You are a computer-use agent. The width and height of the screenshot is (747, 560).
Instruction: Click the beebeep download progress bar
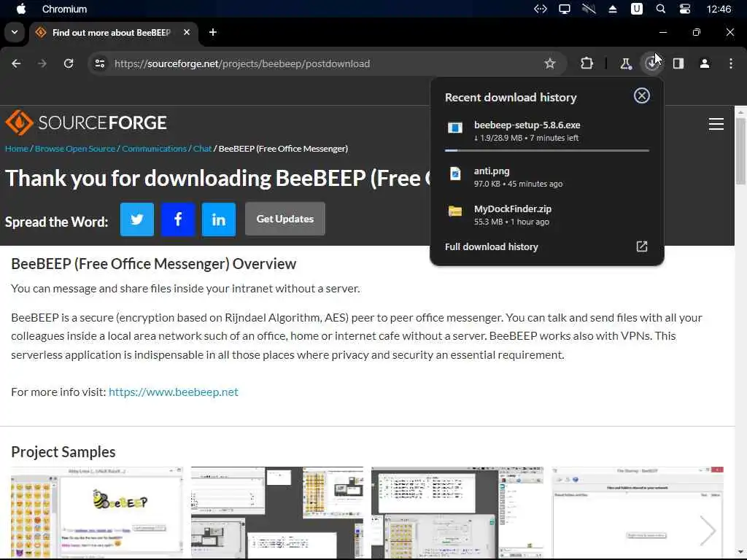(547, 150)
